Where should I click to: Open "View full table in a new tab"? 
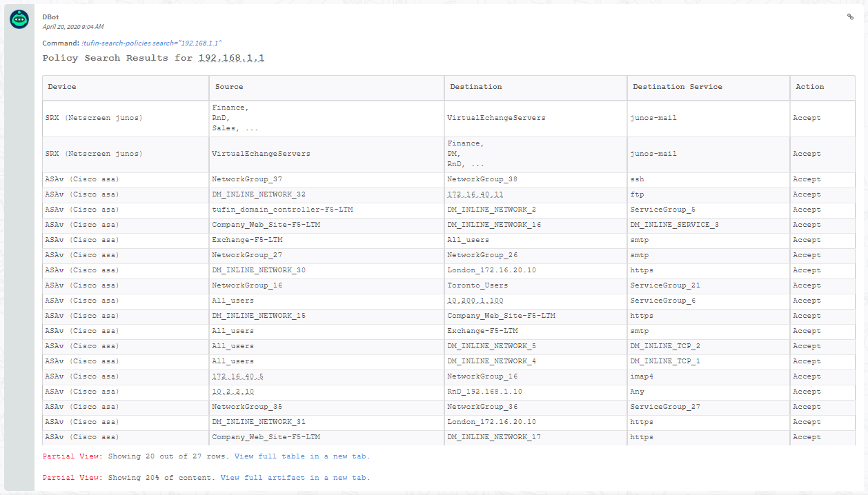[302, 456]
